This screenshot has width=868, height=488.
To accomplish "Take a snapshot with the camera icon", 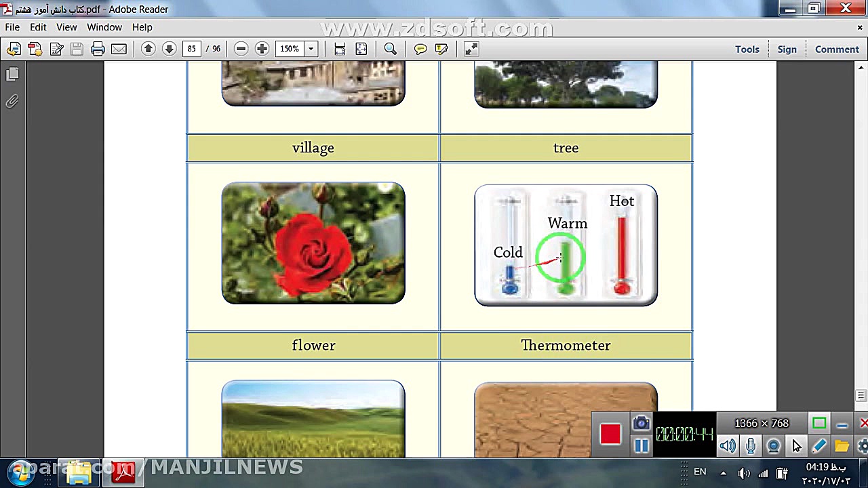I will 641,424.
